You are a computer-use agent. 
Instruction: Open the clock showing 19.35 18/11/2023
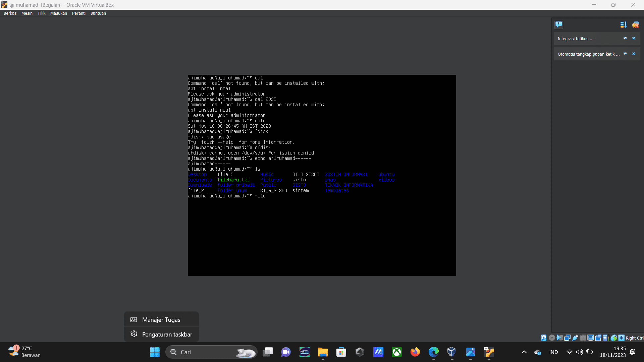(x=613, y=352)
